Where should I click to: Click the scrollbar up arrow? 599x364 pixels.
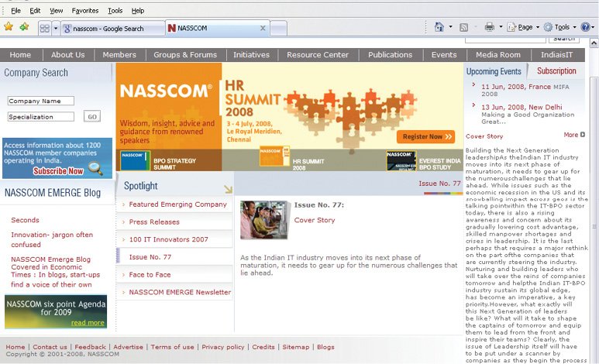pos(594,43)
